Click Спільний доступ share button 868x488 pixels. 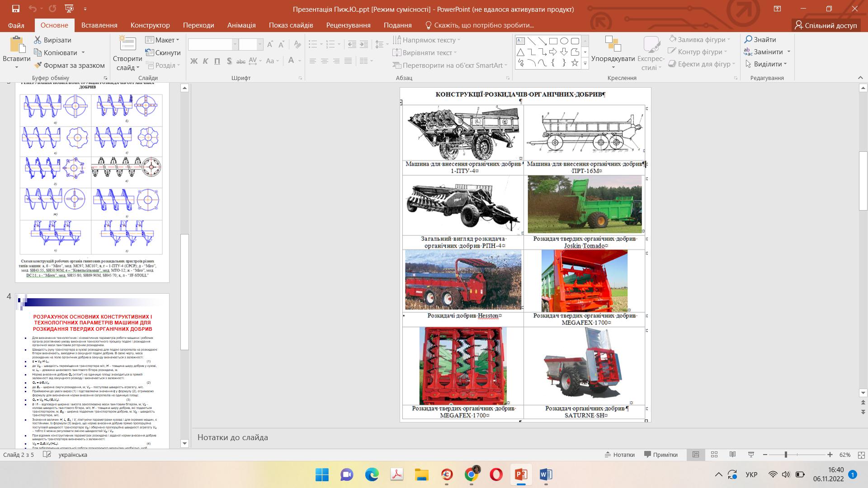point(826,25)
